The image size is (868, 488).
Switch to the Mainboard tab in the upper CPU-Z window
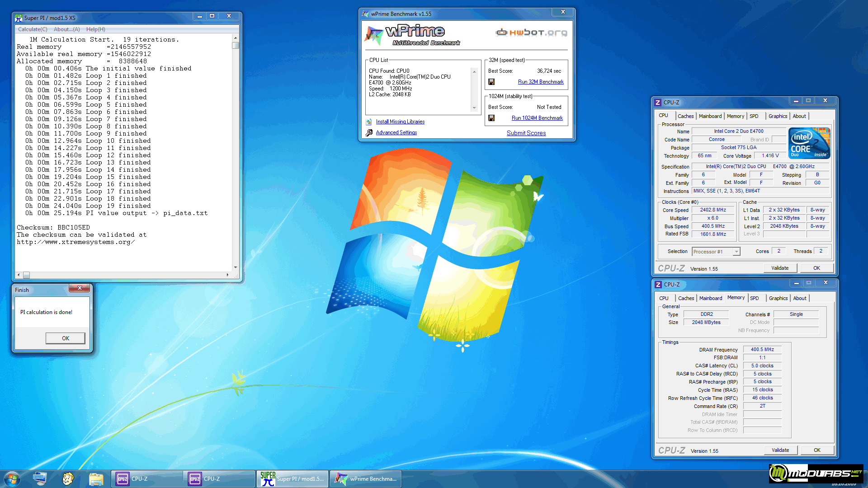[x=710, y=116]
